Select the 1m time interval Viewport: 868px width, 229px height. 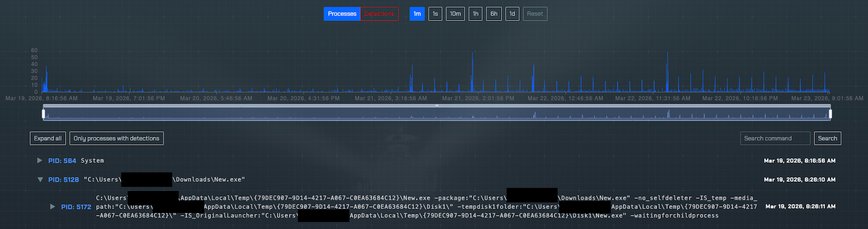[417, 14]
